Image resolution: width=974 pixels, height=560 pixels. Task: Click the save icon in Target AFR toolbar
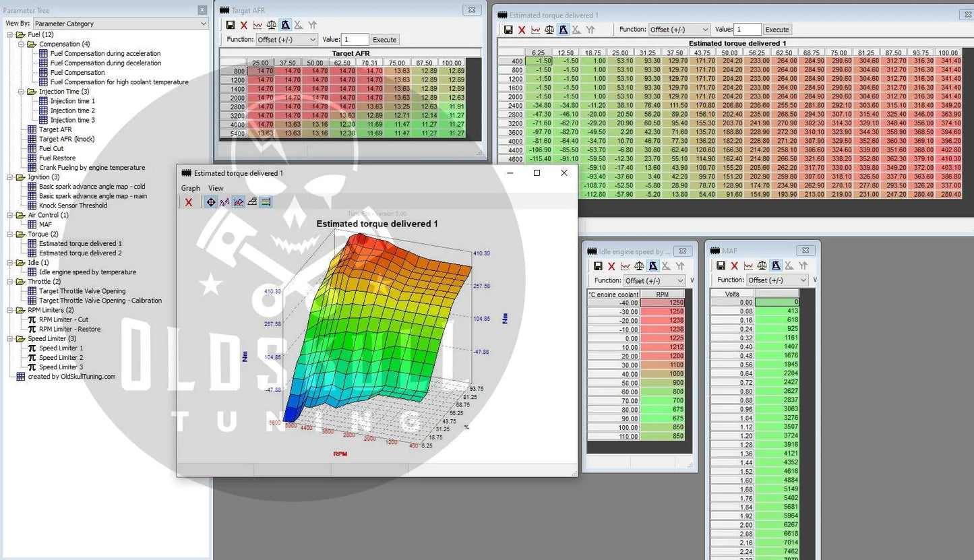coord(231,25)
